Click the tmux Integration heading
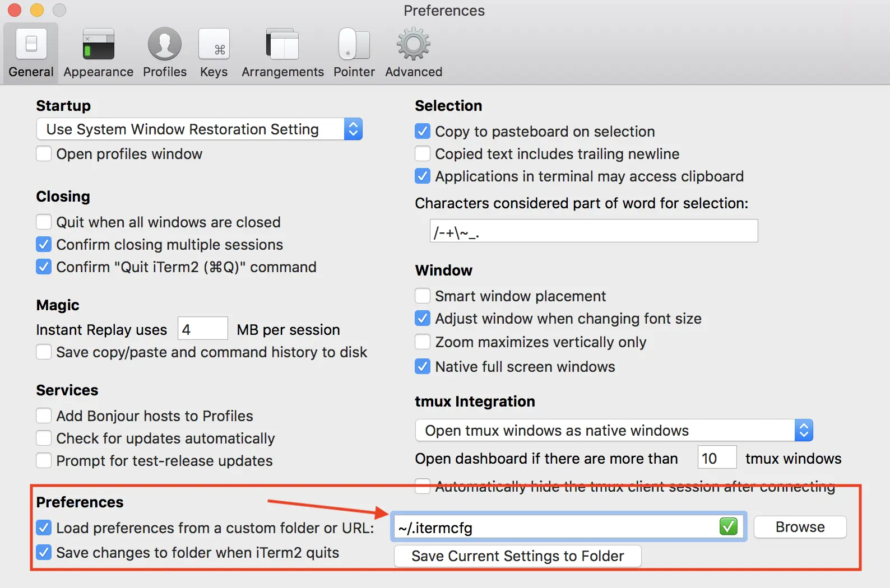The height and width of the screenshot is (588, 890). 475,402
